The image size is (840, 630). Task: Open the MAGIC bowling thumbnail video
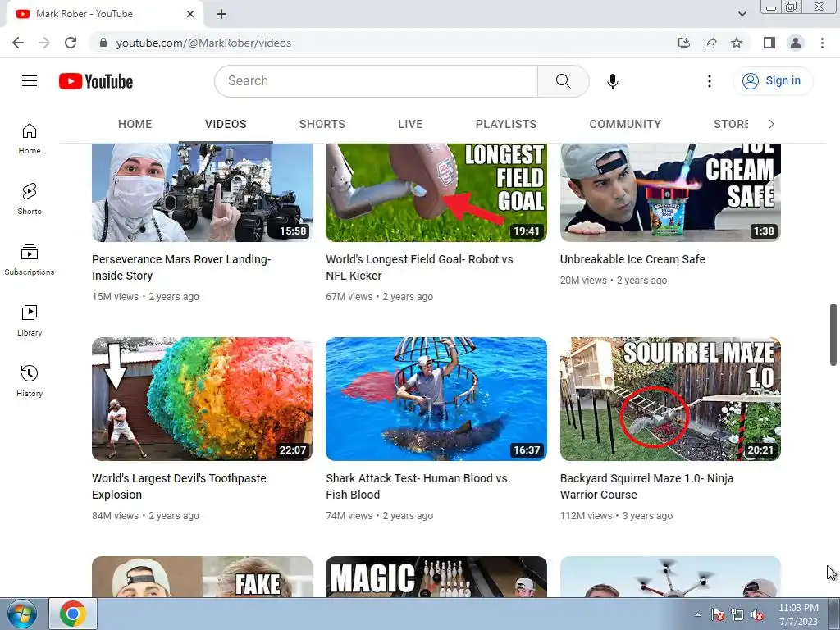click(436, 577)
